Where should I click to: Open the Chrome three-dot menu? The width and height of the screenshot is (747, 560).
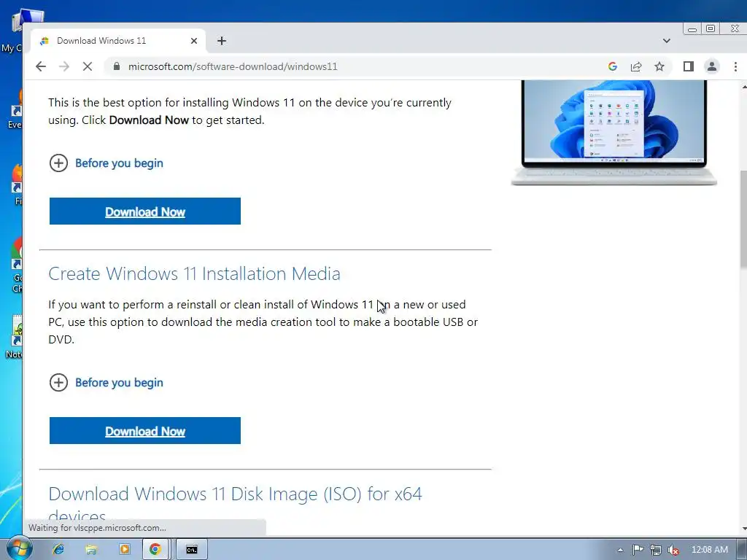point(735,66)
